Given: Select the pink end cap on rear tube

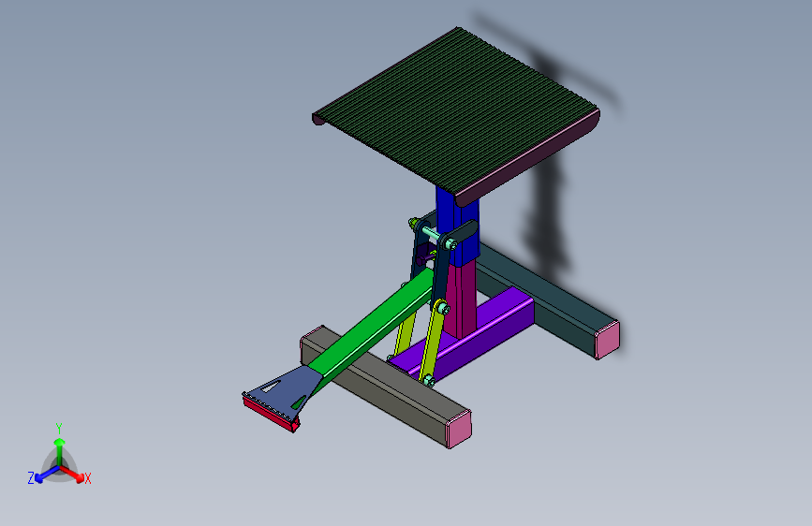Looking at the screenshot, I should pos(607,340).
